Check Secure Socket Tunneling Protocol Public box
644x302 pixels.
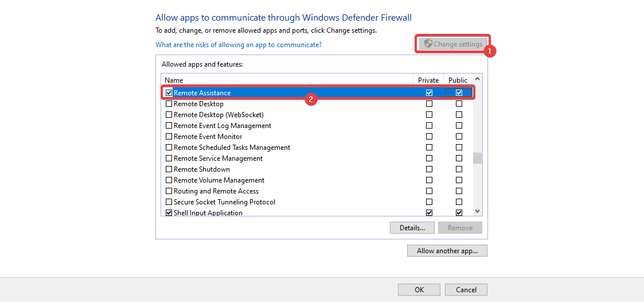point(459,202)
